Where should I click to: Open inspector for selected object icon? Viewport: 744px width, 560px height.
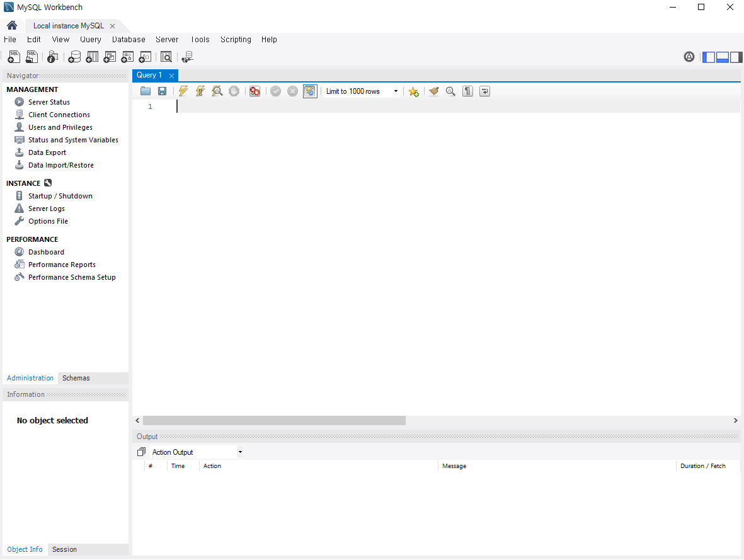53,57
